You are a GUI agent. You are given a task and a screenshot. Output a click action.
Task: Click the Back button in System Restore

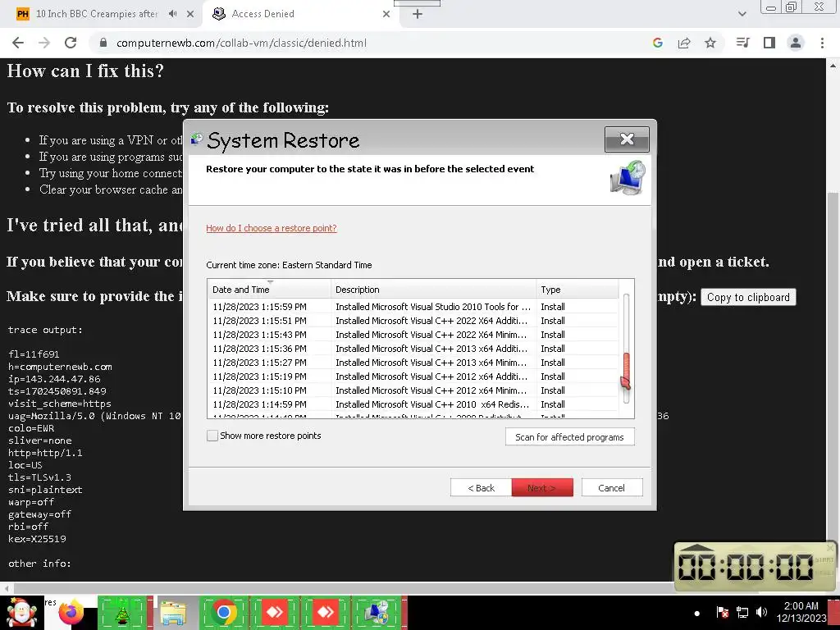(481, 488)
